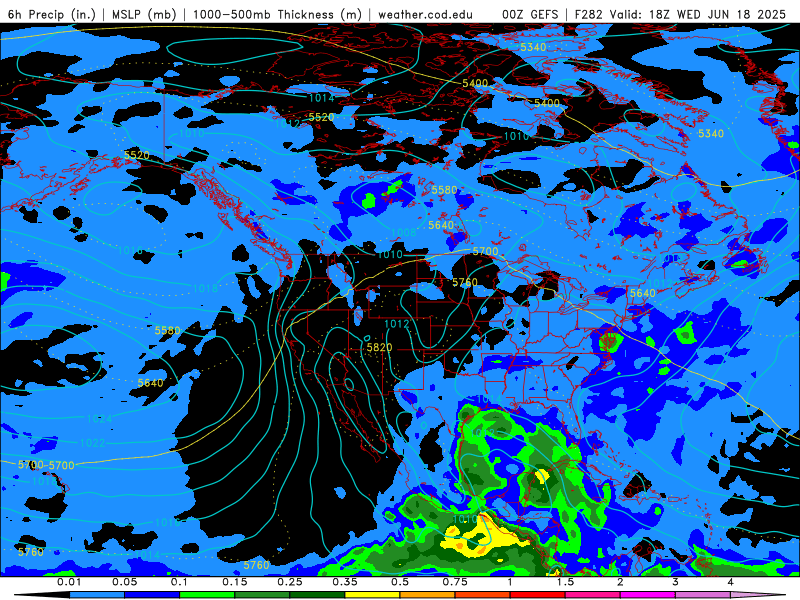Click the 0.01 value on the precipitation scale
The height and width of the screenshot is (600, 800).
click(69, 582)
